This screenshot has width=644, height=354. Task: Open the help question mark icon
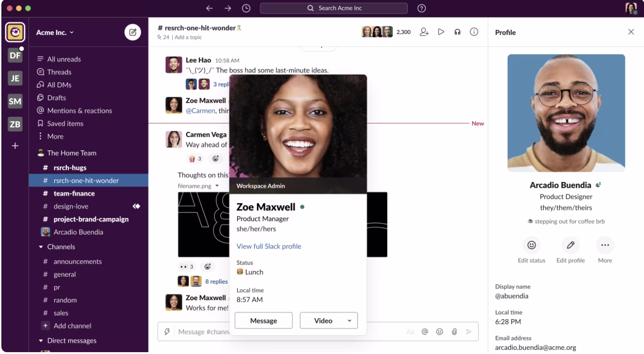tap(421, 8)
